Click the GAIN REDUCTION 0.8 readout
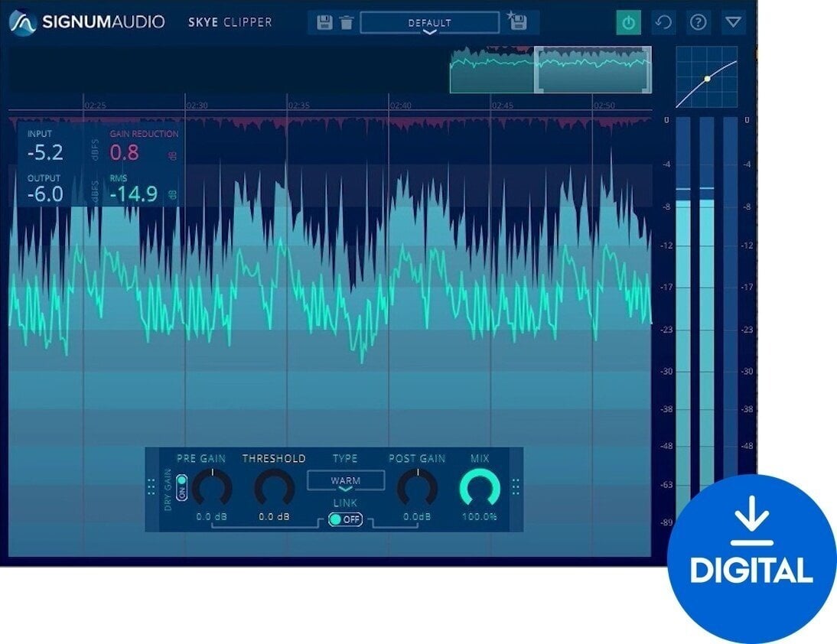This screenshot has height=644, width=837. (125, 153)
